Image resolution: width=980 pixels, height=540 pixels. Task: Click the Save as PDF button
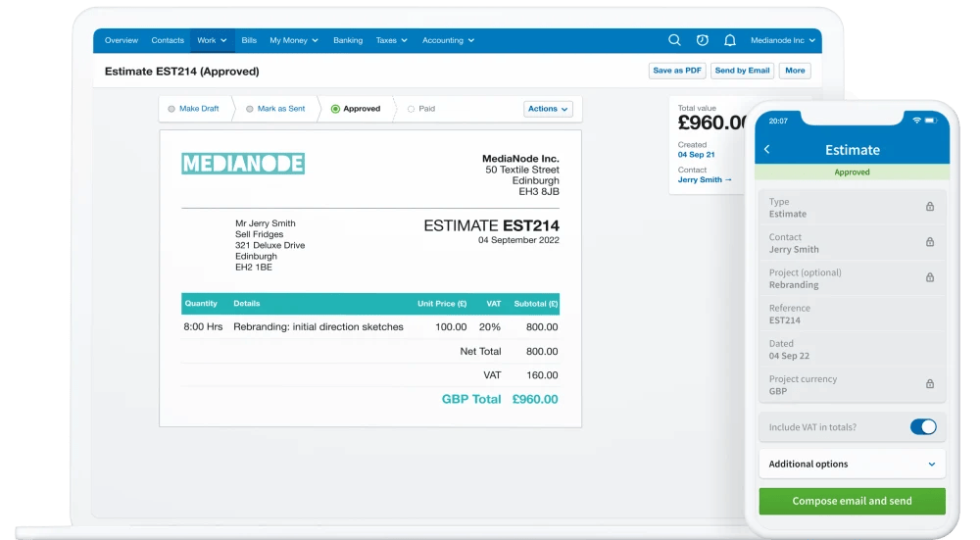pos(677,71)
